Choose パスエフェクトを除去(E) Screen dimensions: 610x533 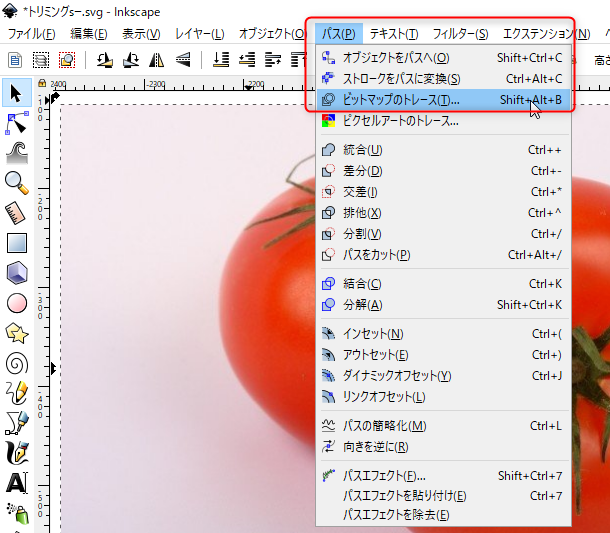tap(443, 515)
